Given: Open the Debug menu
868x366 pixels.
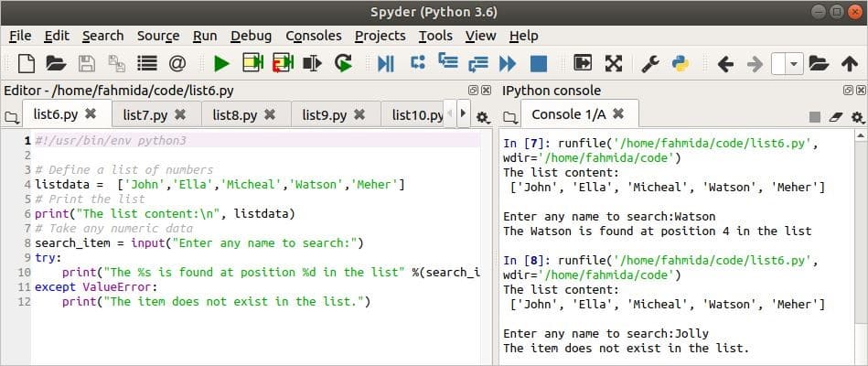Looking at the screenshot, I should point(251,36).
